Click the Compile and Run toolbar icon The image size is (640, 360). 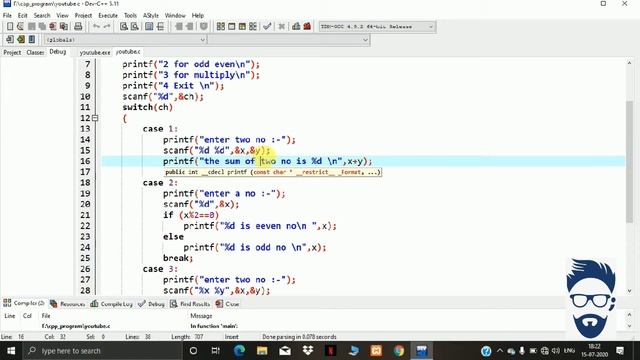[x=242, y=27]
